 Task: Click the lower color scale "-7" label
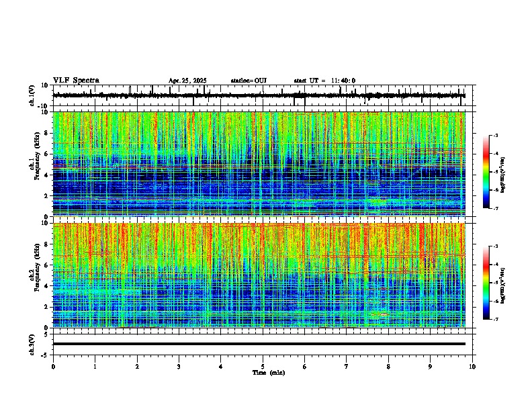[x=495, y=319]
